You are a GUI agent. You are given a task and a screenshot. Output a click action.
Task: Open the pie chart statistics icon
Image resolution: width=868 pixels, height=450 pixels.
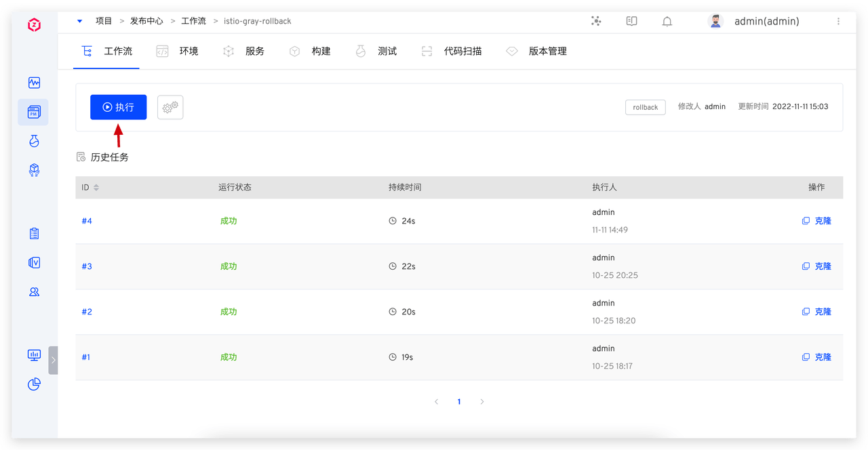[x=34, y=384]
